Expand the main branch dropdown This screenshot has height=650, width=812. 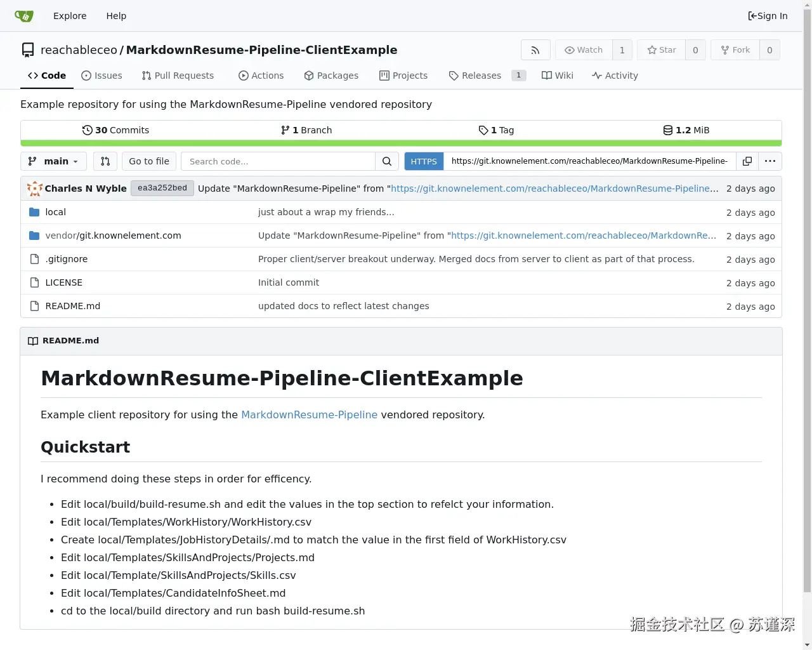click(54, 161)
